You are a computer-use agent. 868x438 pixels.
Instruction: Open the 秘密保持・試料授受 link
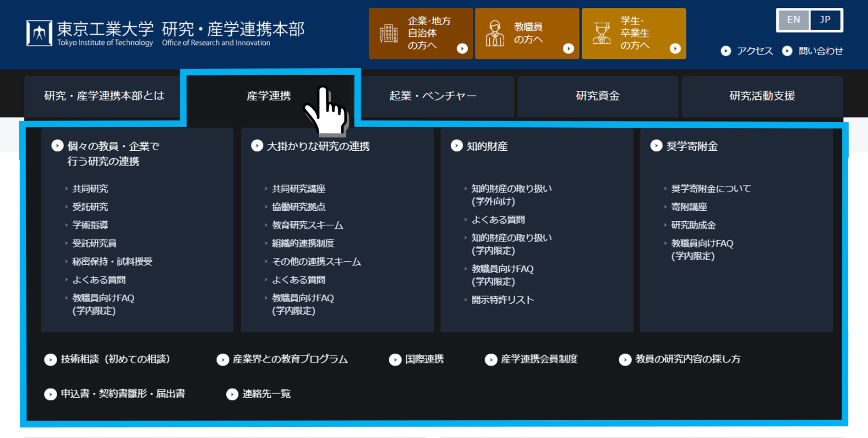(112, 262)
